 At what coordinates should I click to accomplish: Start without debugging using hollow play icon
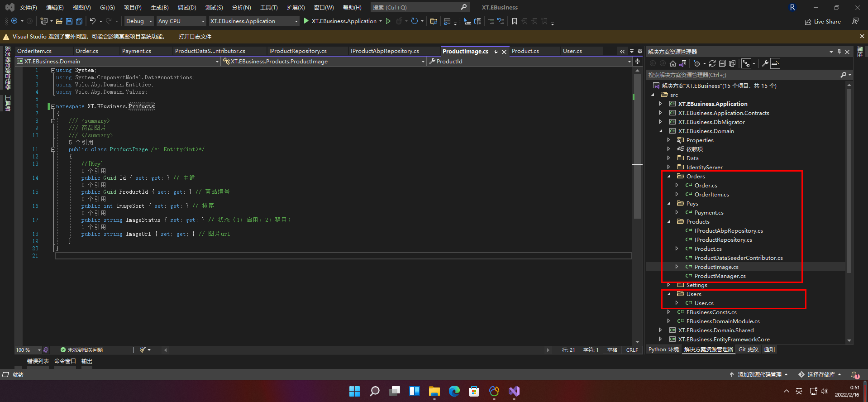[x=388, y=21]
